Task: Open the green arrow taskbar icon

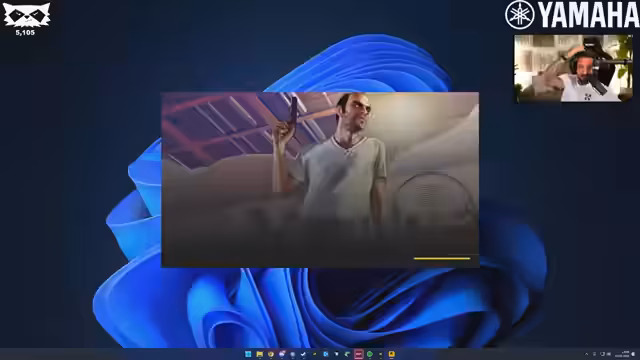Action: (347, 354)
